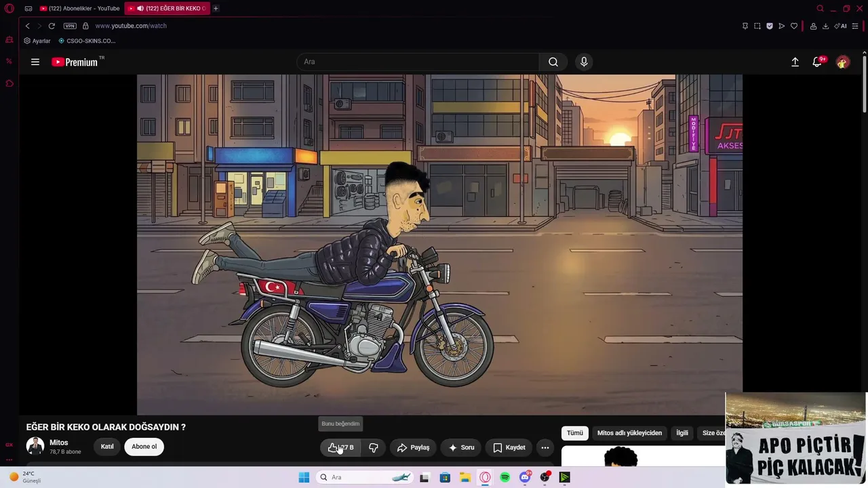Screen dimensions: 868x488
Task: Open the browser downloads icon
Action: [x=825, y=26]
